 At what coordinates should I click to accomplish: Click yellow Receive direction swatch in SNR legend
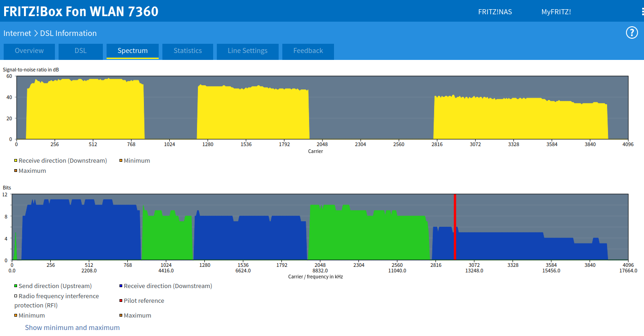click(16, 161)
